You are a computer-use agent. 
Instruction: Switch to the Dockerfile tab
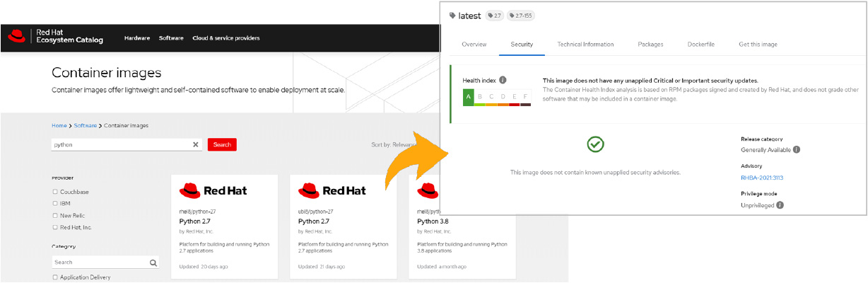click(x=700, y=45)
